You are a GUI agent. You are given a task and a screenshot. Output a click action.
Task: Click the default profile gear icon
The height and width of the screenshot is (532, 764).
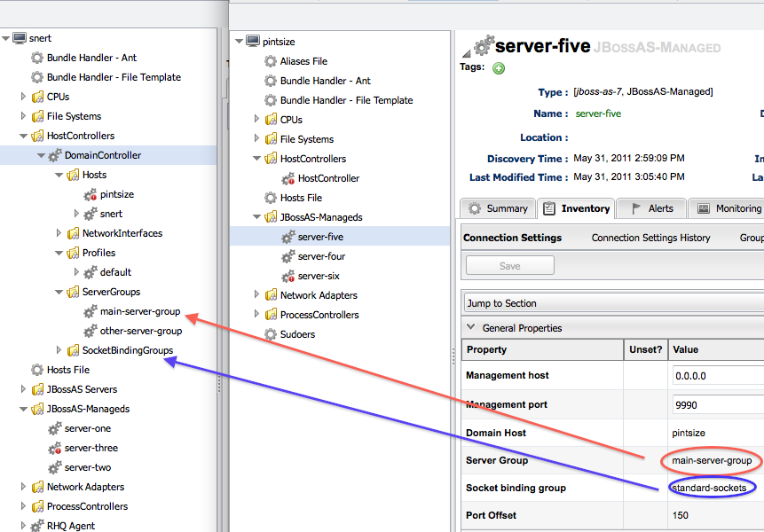91,272
